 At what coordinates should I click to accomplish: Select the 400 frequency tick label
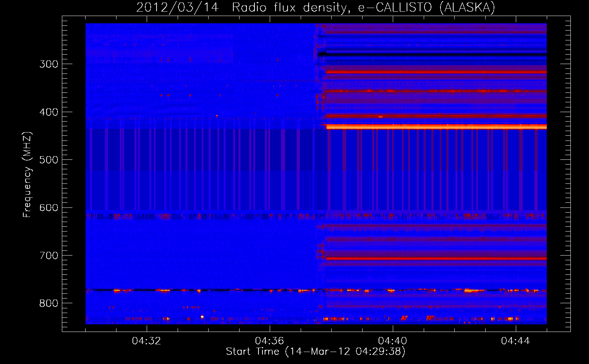tap(49, 112)
